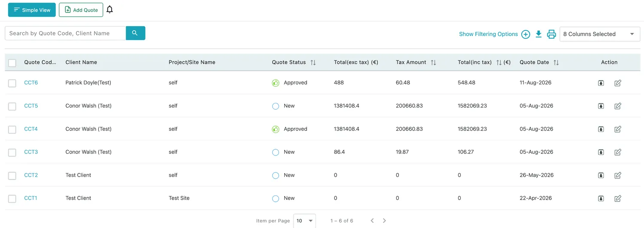The height and width of the screenshot is (228, 644).
Task: Download quote CCT4
Action: click(601, 129)
